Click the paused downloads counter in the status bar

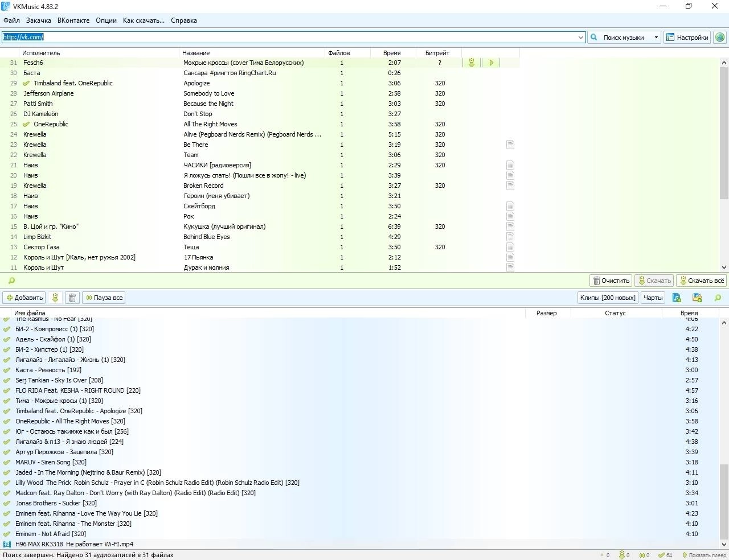point(644,555)
